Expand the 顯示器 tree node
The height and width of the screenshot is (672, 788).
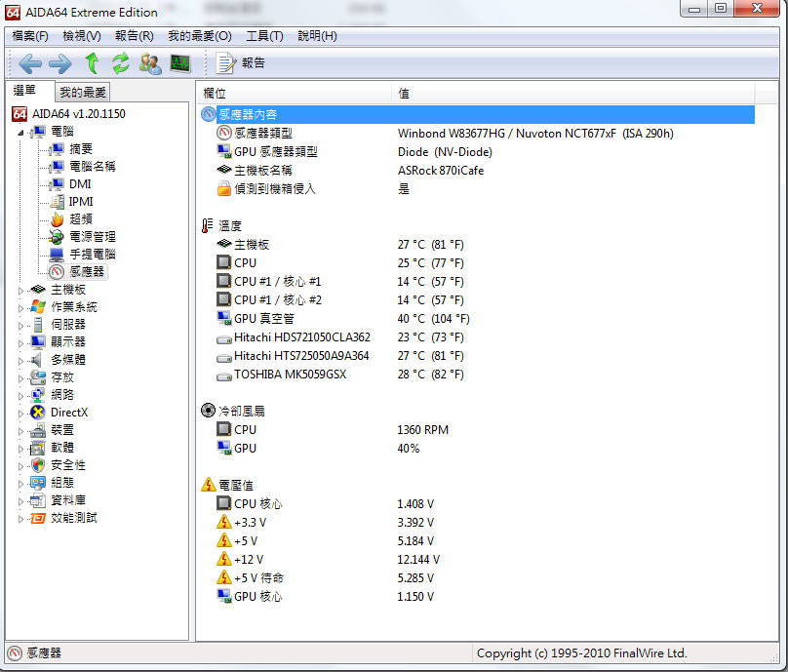(x=20, y=343)
